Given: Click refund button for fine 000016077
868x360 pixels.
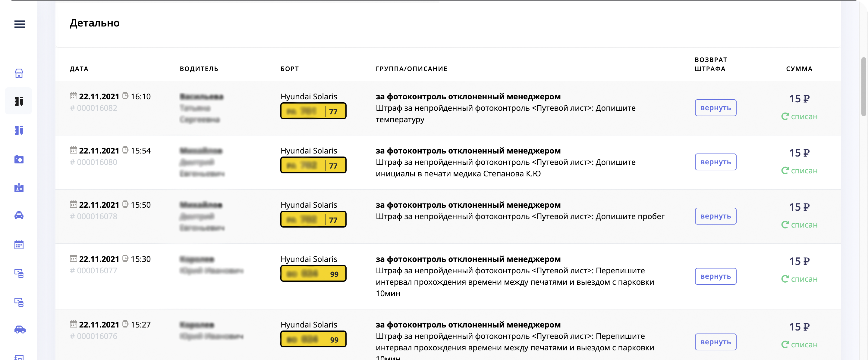Looking at the screenshot, I should 715,276.
